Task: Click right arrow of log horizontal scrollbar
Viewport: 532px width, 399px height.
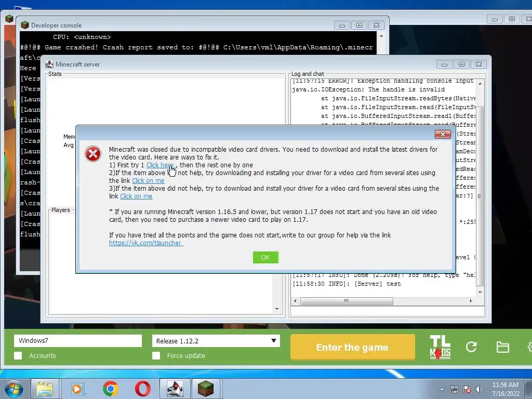Action: point(471,301)
